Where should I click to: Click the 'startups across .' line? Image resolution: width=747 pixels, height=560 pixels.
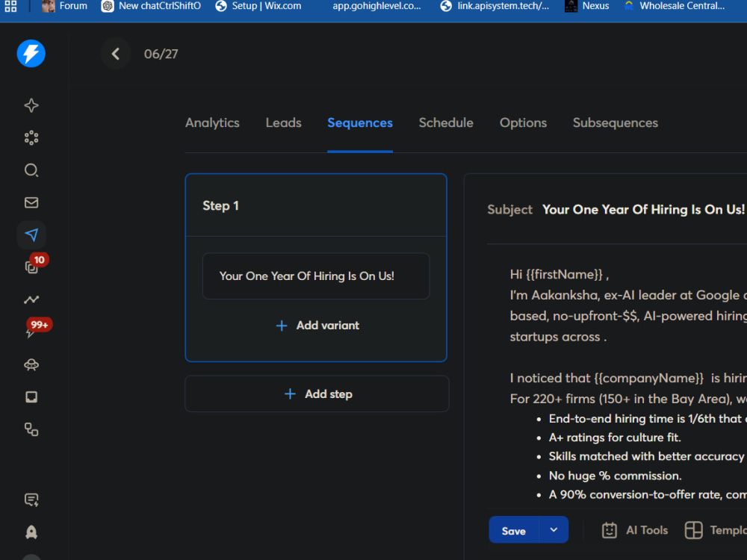[x=558, y=337]
